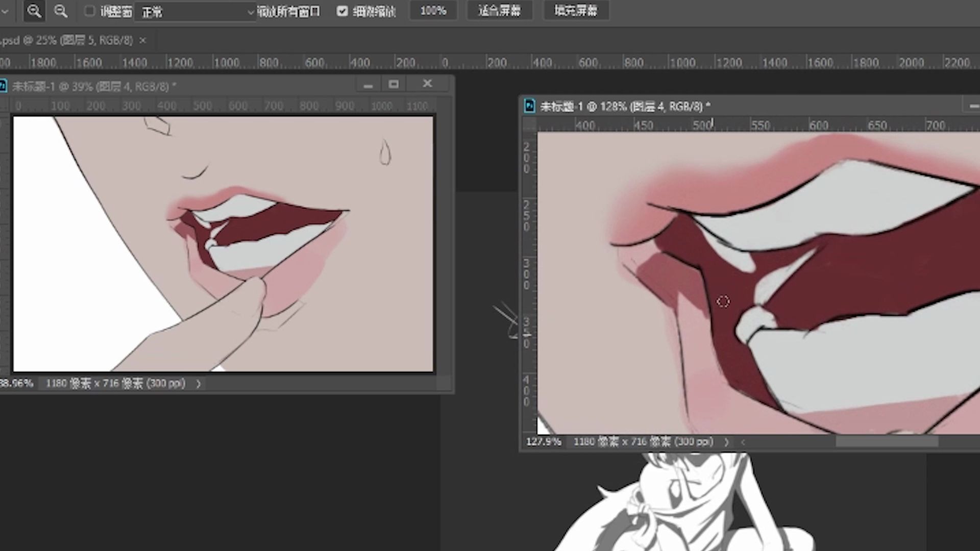Focus the 未标题-1 @ 128% window title bar

(x=750, y=106)
